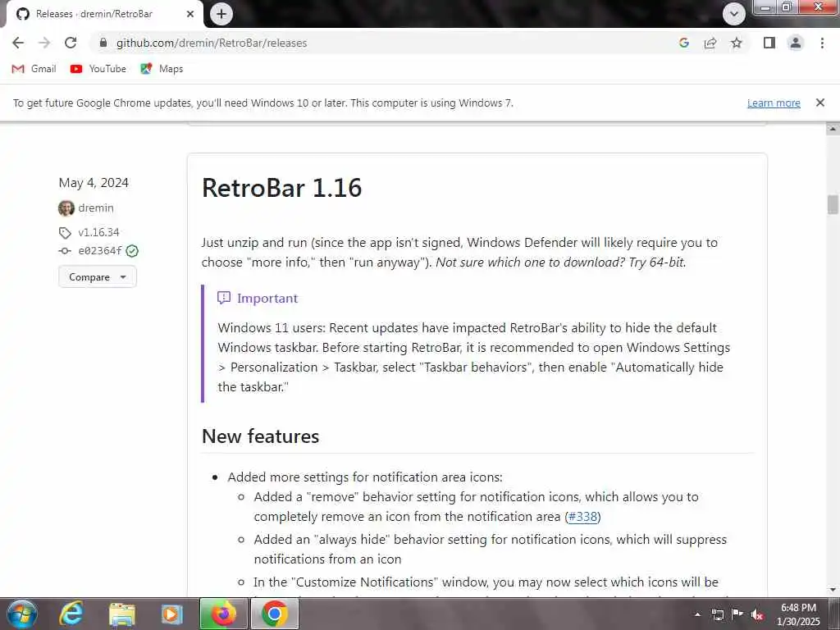This screenshot has height=630, width=840.
Task: Open commit e02364f
Action: coord(100,251)
